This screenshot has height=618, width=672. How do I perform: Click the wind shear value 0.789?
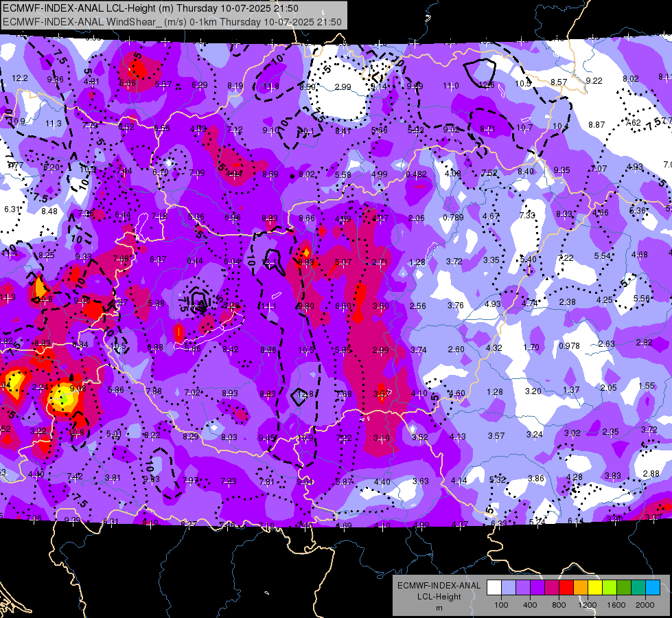[454, 218]
